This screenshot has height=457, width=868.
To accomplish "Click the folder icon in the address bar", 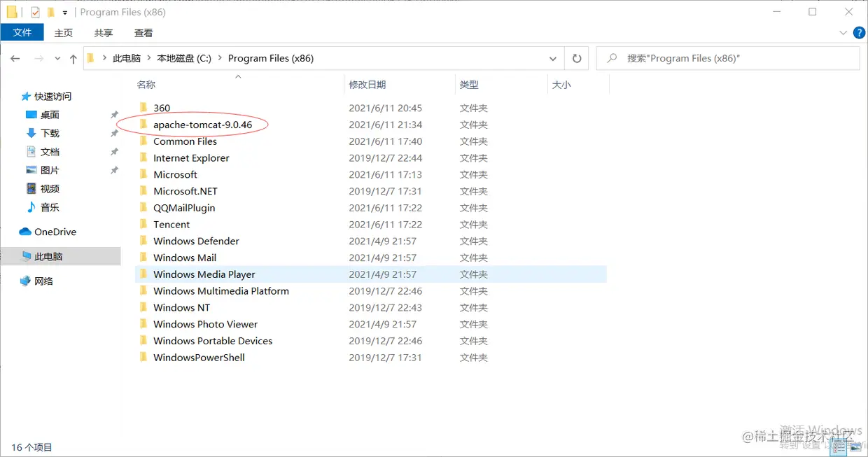I will 91,59.
